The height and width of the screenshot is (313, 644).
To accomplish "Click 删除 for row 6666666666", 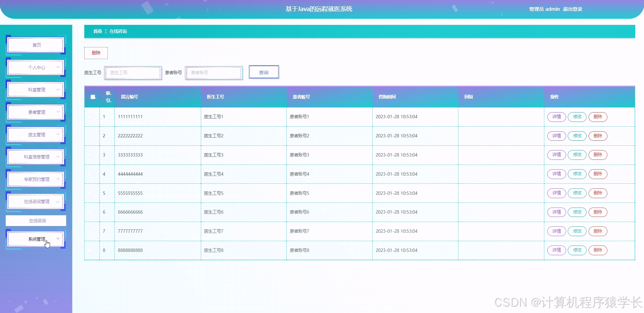I will point(598,212).
